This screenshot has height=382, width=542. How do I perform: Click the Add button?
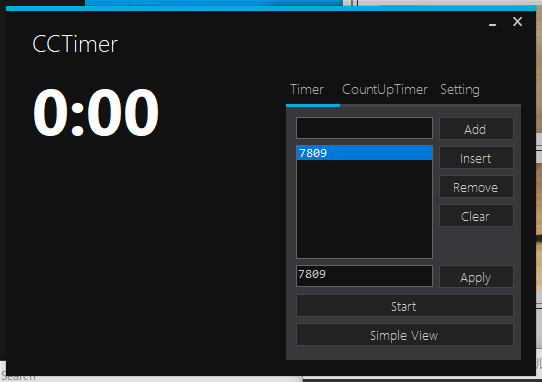point(476,129)
